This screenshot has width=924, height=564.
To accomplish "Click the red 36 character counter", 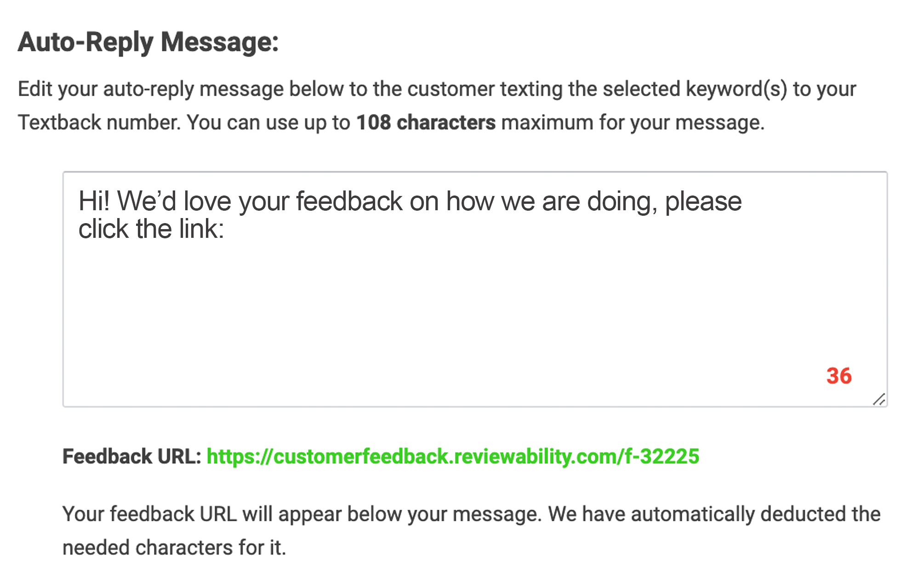I will 839,376.
